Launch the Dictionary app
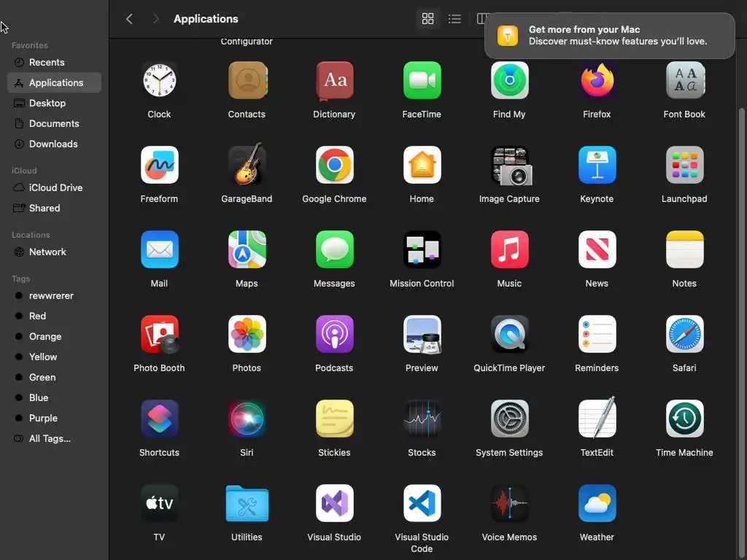 click(334, 80)
